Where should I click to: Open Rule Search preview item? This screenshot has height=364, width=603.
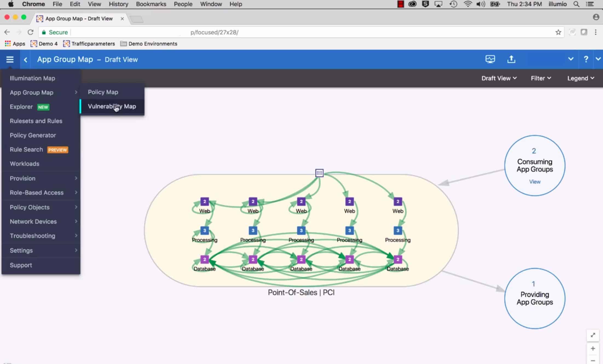pos(41,150)
